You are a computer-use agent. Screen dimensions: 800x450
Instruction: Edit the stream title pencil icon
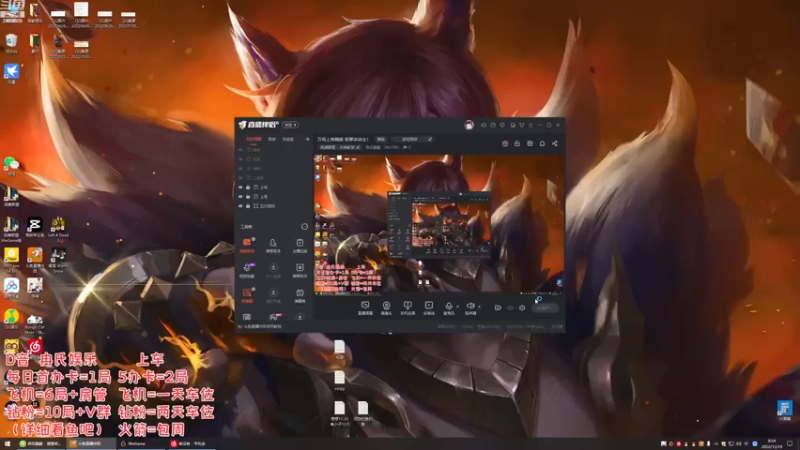coord(430,139)
